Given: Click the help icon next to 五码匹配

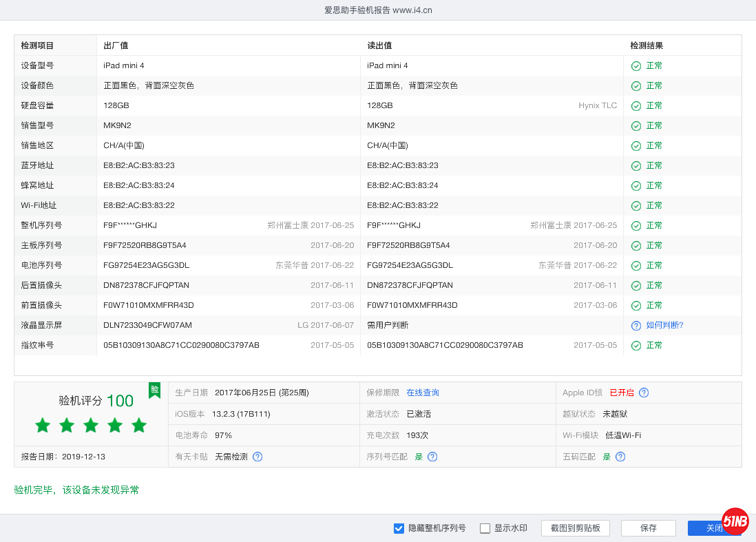Looking at the screenshot, I should point(620,456).
